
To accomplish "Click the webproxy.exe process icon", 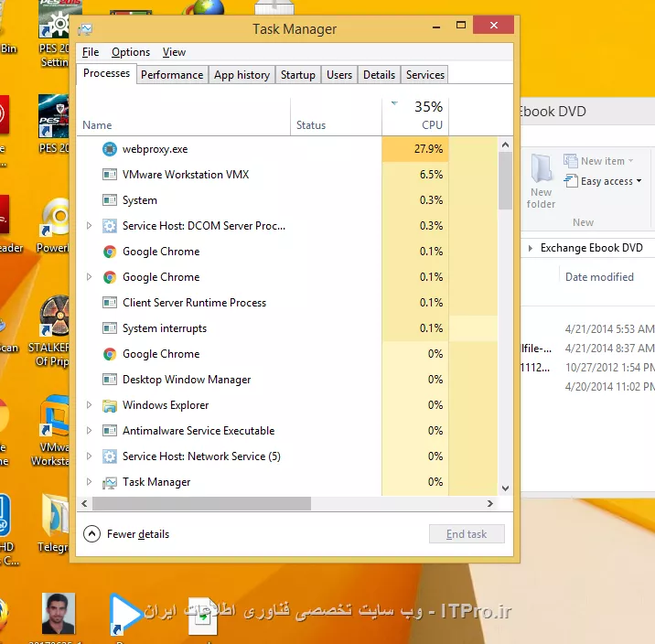I will point(110,149).
